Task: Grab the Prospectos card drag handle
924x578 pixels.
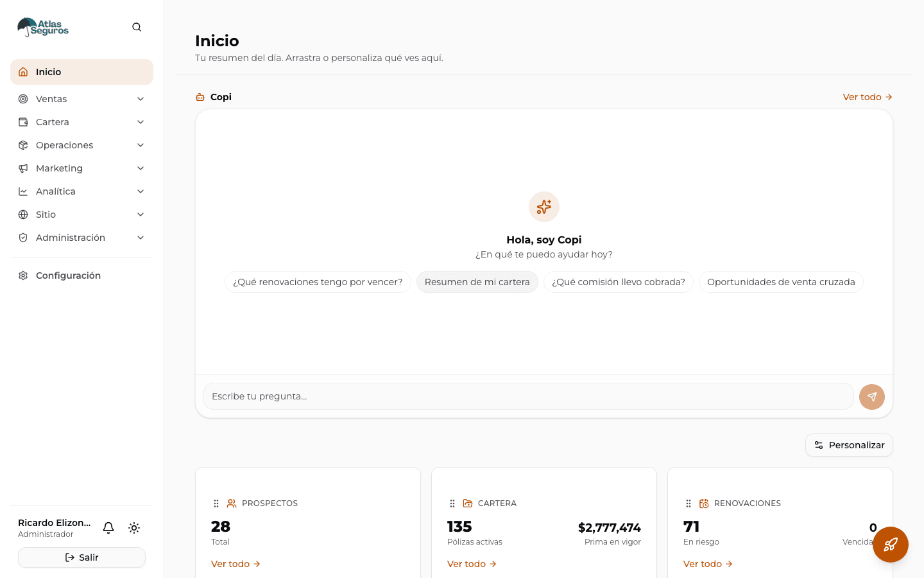Action: point(216,504)
